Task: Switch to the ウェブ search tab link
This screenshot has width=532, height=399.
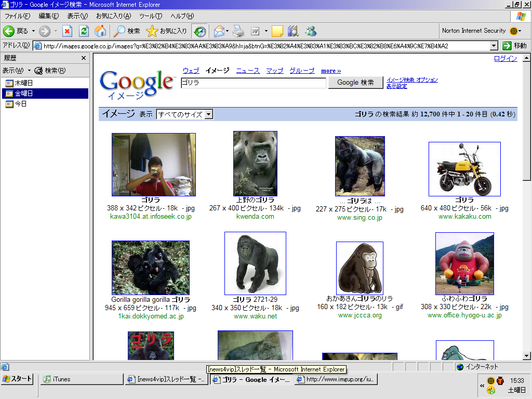Action: click(x=191, y=71)
